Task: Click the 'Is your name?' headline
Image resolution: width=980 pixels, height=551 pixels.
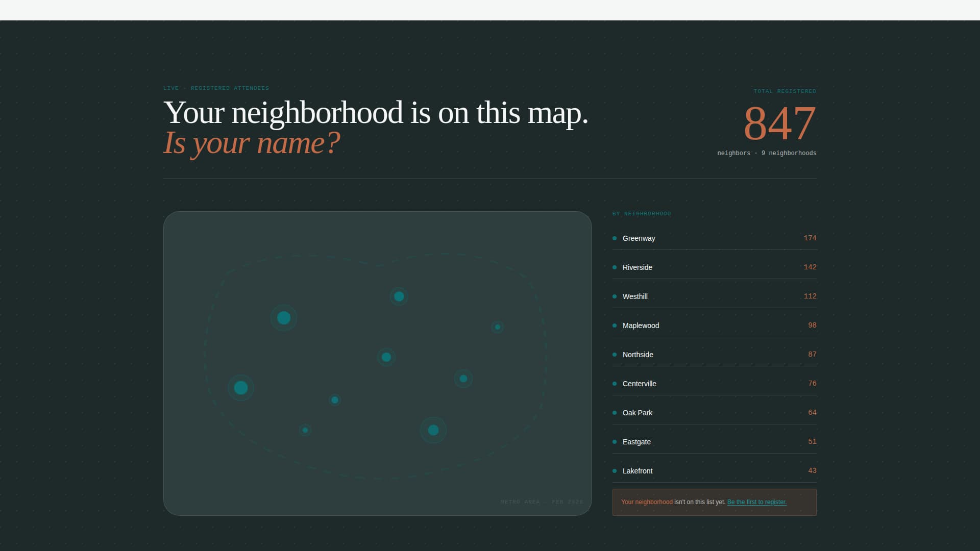Action: pyautogui.click(x=251, y=143)
